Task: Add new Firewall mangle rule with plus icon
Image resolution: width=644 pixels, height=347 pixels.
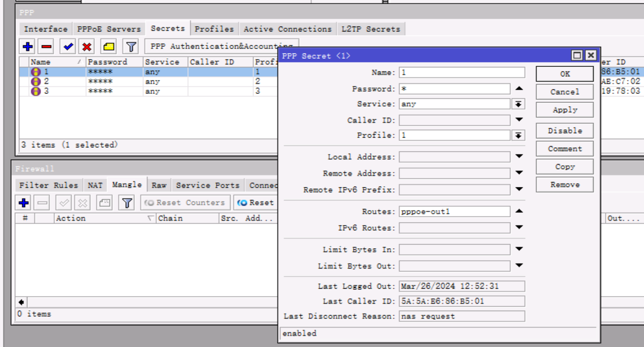Action: coord(24,202)
